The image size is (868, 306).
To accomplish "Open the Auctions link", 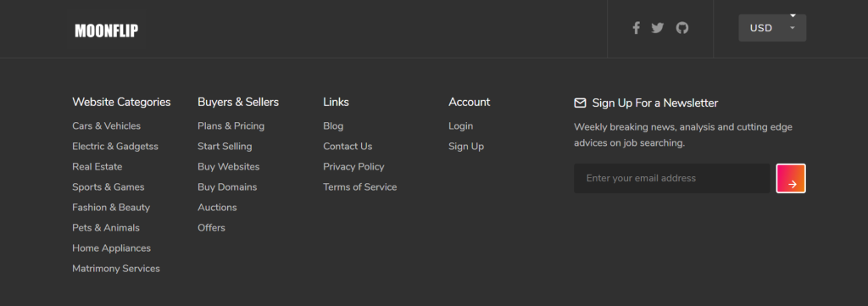I will point(217,208).
